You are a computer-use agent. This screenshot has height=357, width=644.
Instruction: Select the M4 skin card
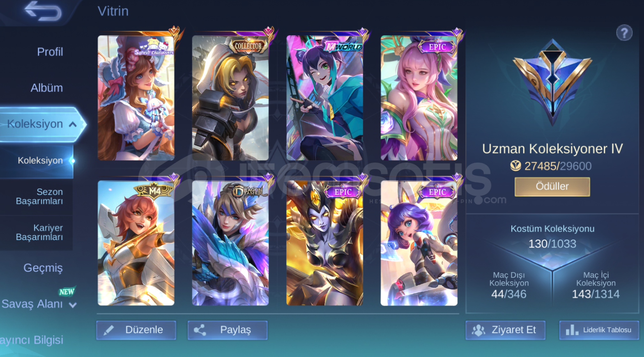136,243
